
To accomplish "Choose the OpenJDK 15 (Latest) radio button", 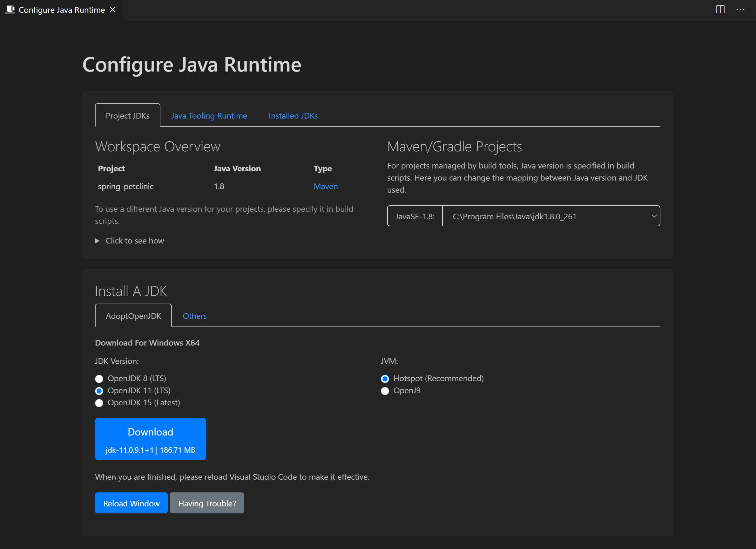I will click(99, 403).
